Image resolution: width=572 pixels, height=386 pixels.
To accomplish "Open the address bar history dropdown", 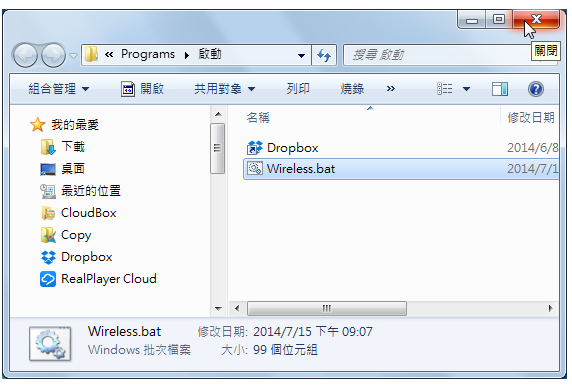I will [x=301, y=55].
